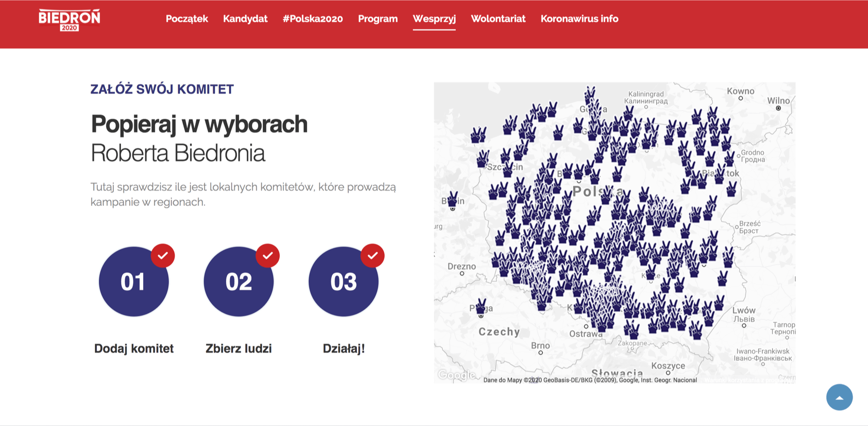
Task: Click the Dodaj komitet label
Action: [x=134, y=348]
